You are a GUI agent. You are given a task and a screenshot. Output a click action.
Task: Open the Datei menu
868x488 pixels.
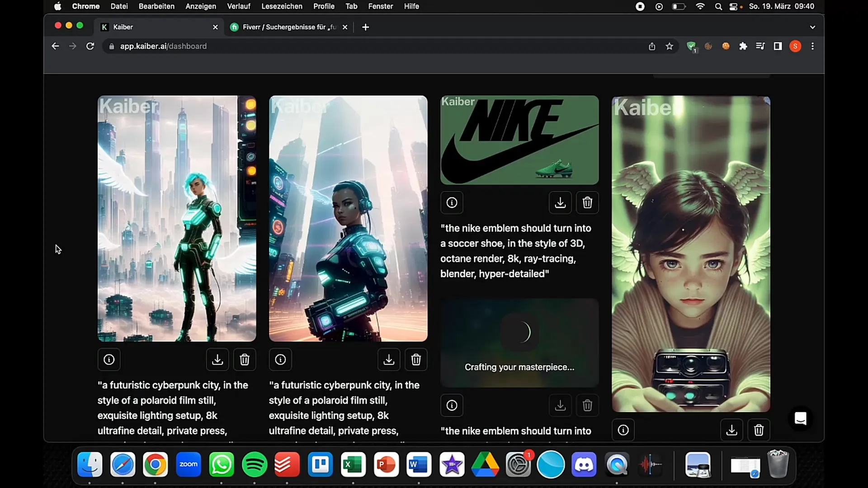(x=119, y=6)
